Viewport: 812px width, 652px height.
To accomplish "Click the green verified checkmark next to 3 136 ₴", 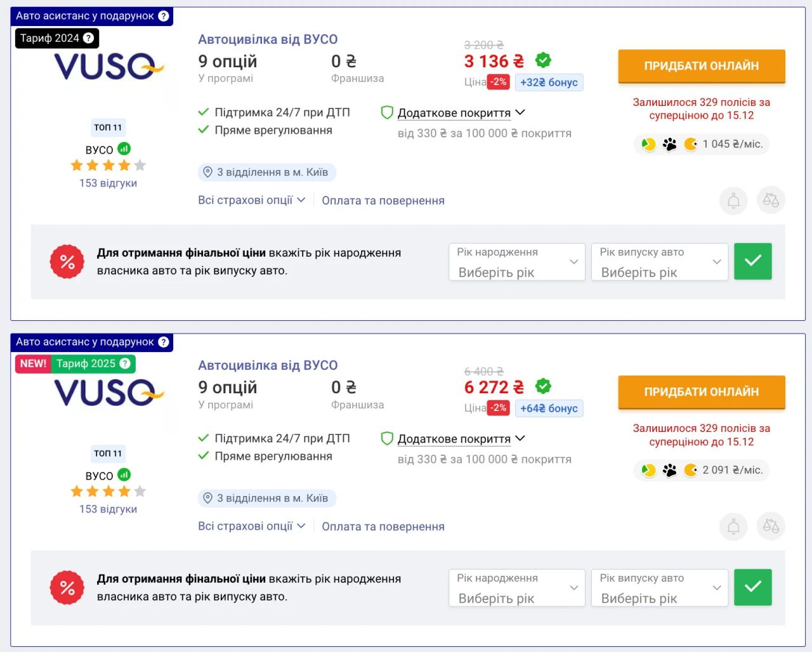I will [x=543, y=60].
